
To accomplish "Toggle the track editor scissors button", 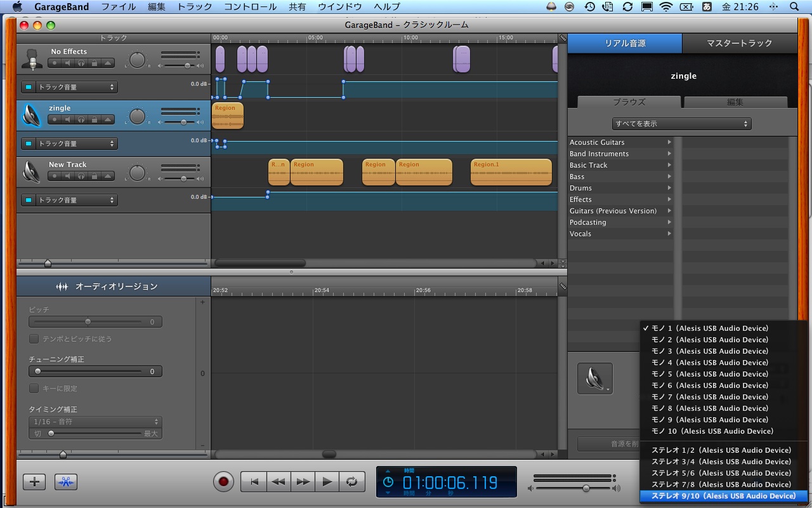I will 66,482.
